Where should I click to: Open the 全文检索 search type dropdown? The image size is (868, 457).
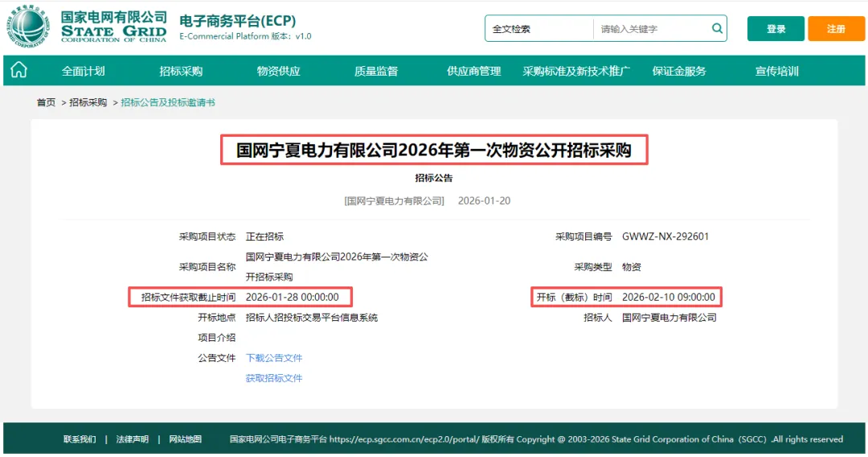point(538,29)
